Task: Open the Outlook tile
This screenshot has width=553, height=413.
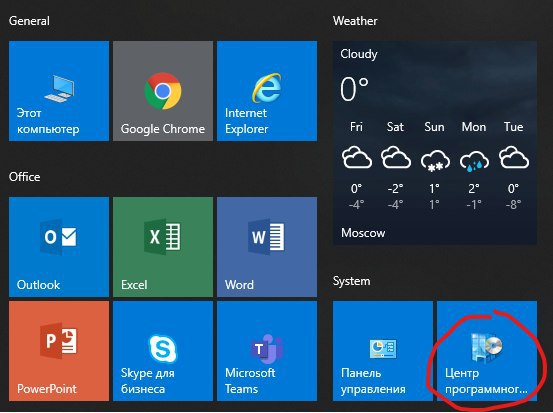Action: [59, 247]
